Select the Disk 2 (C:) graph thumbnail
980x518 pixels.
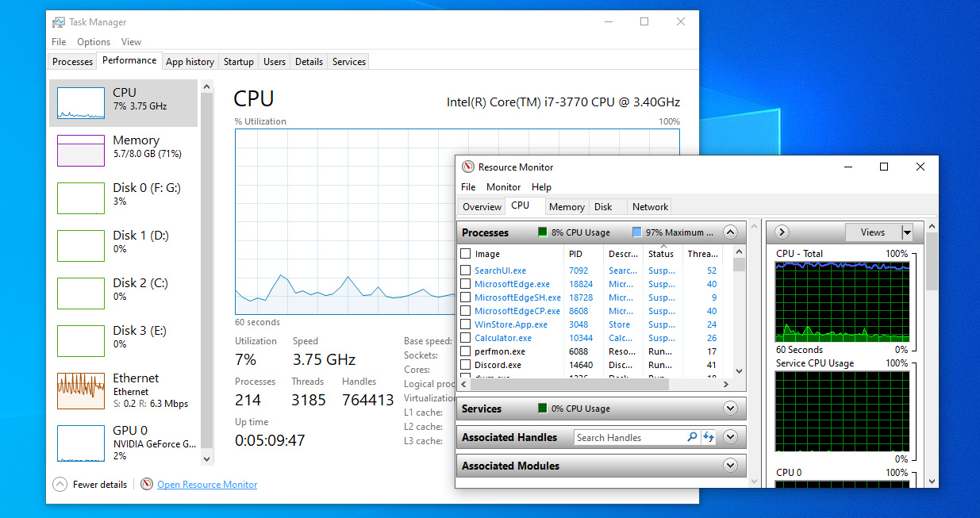[x=80, y=294]
